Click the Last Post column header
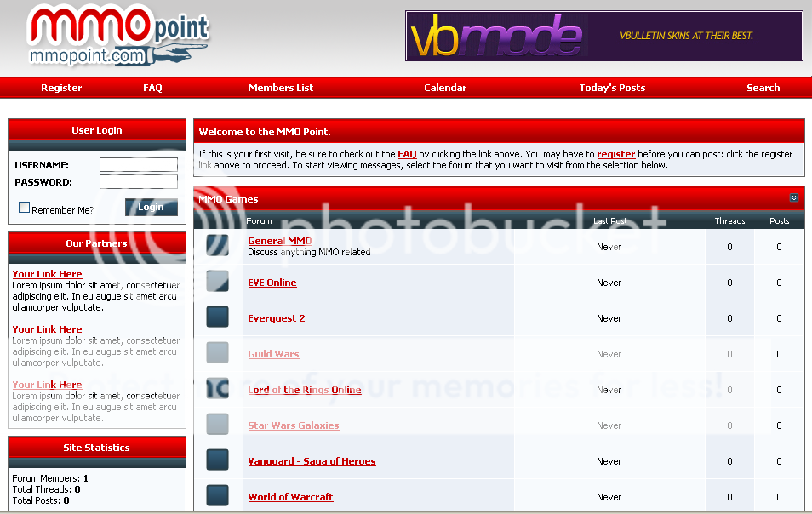 pyautogui.click(x=609, y=221)
